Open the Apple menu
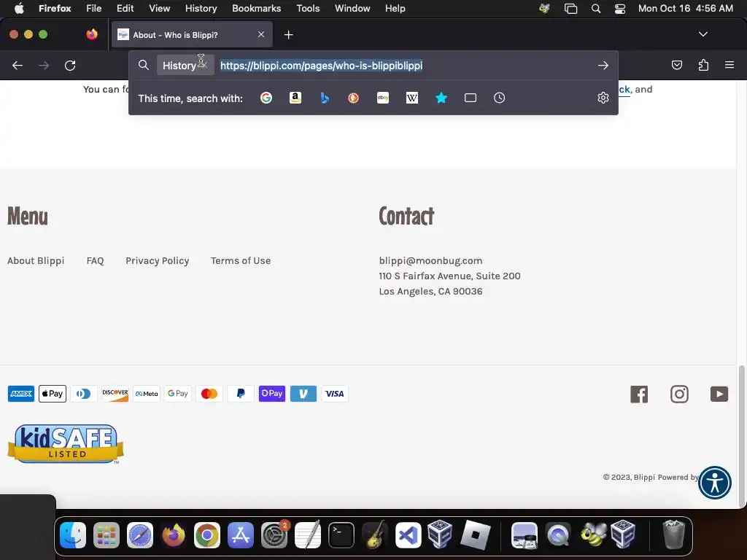This screenshot has width=747, height=560. click(x=18, y=9)
